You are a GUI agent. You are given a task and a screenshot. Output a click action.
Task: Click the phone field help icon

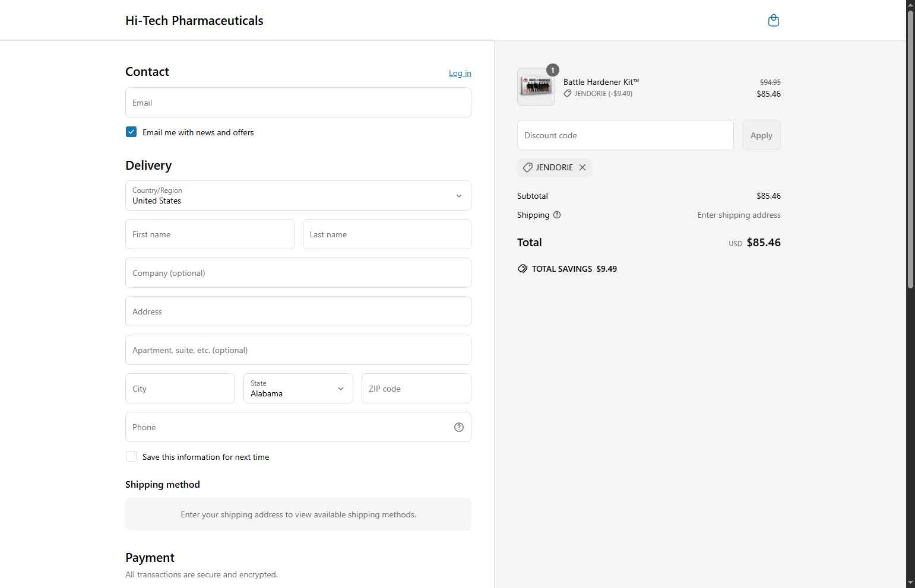pyautogui.click(x=459, y=427)
